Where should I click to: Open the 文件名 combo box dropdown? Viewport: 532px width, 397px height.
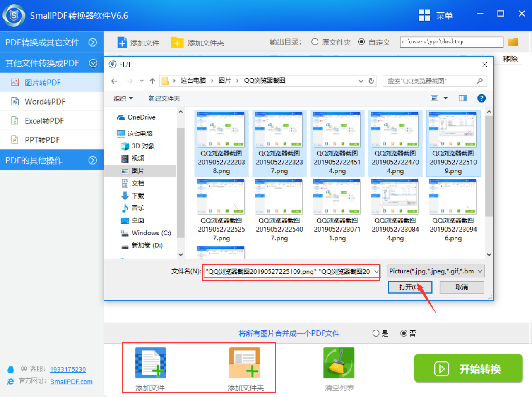[376, 272]
